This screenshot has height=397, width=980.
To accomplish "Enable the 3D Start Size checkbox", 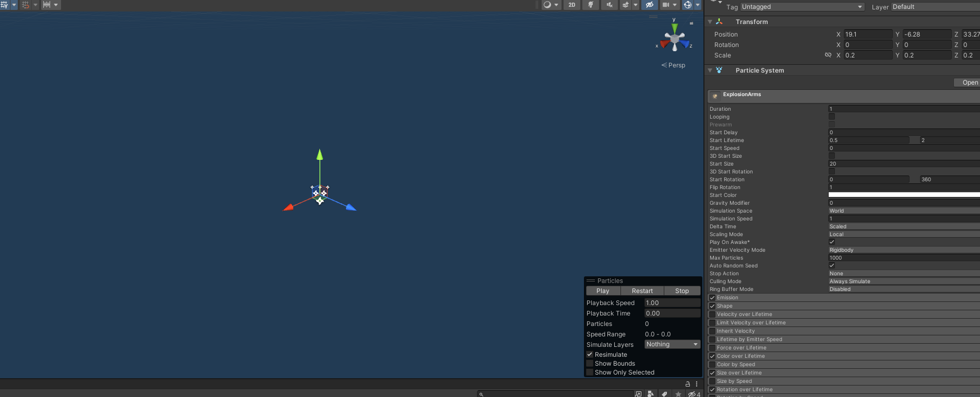I will (x=832, y=156).
